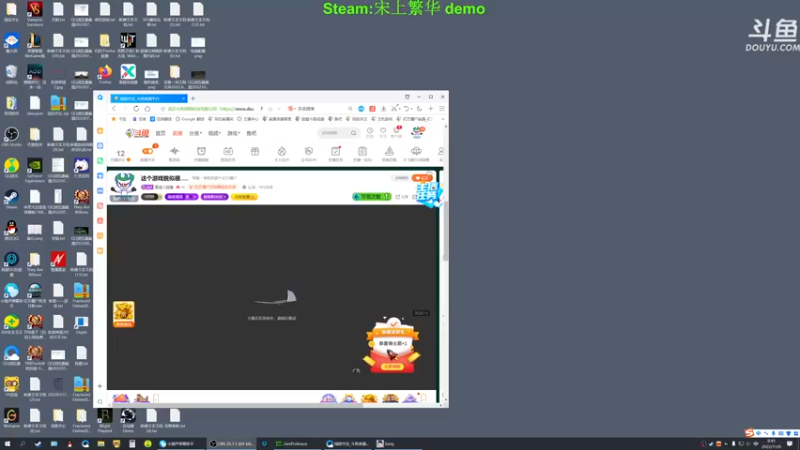Toggle the orange streamer switch

[x=147, y=152]
